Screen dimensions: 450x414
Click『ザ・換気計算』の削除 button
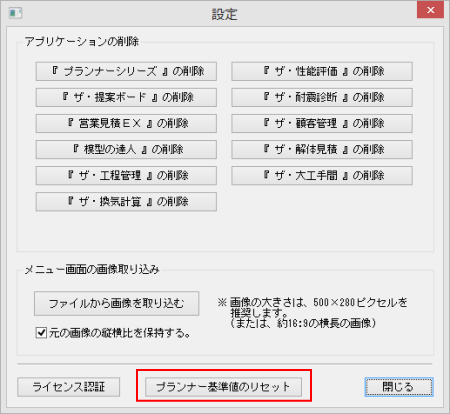pyautogui.click(x=126, y=201)
